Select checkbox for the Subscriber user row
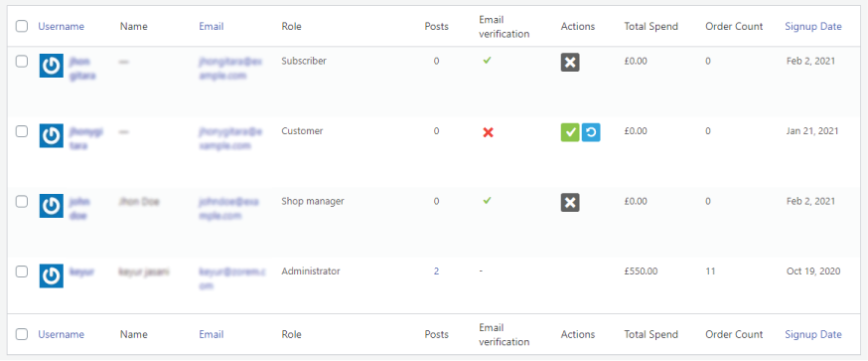The width and height of the screenshot is (868, 361). [22, 62]
